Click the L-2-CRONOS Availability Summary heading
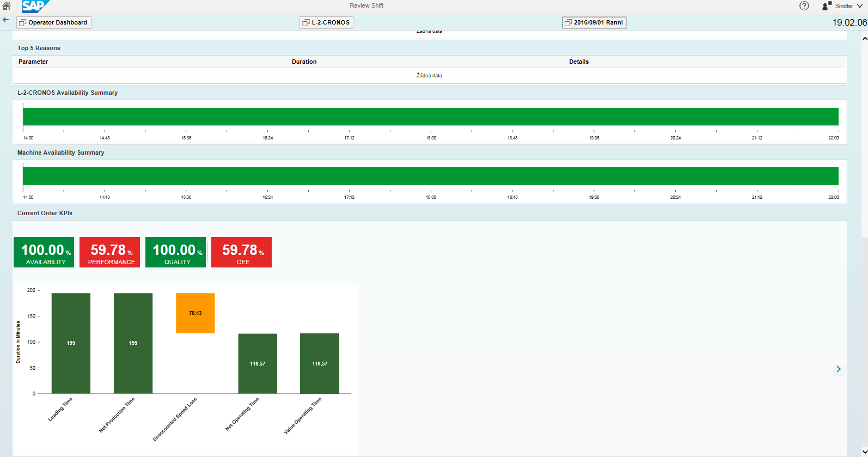This screenshot has height=457, width=868. [68, 93]
